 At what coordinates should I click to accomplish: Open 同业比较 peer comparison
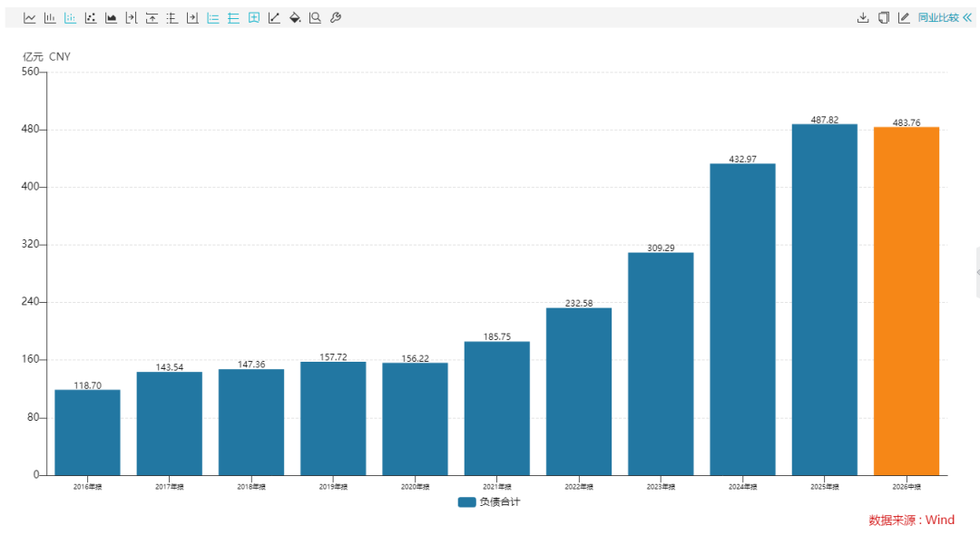coord(938,18)
